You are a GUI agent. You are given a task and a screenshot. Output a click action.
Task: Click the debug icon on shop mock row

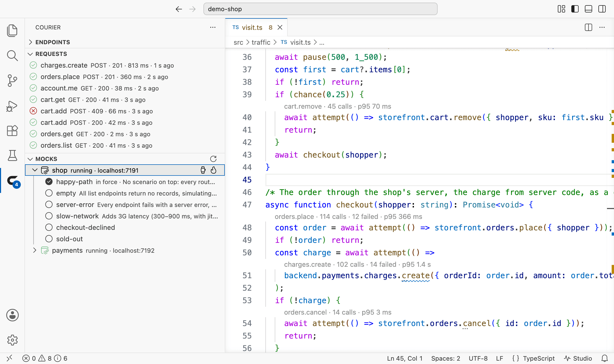pos(203,170)
